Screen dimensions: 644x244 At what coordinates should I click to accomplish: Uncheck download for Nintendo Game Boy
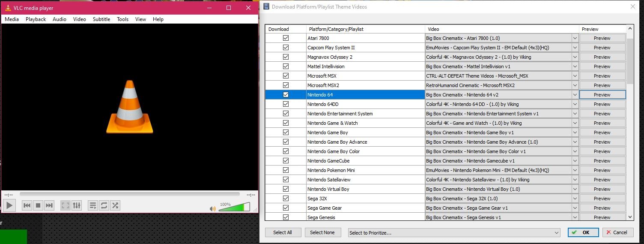click(x=286, y=133)
